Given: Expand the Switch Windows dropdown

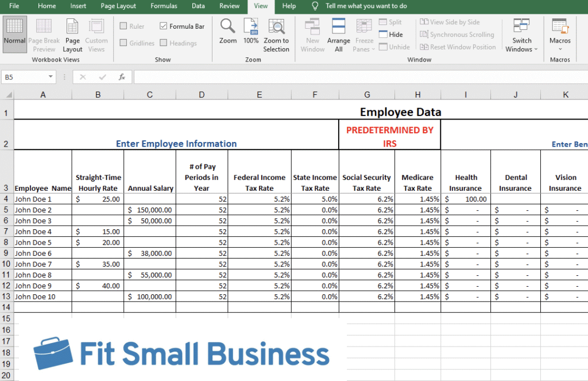Looking at the screenshot, I should (521, 36).
